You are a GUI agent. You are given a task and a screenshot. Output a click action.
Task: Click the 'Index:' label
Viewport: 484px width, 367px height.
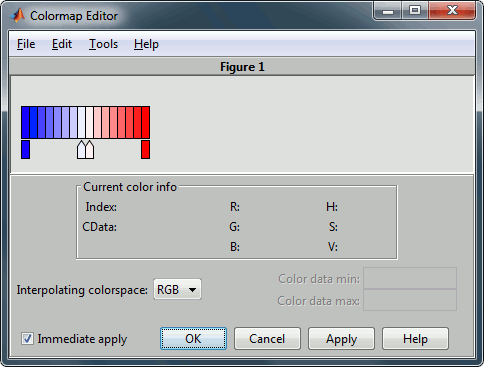tap(101, 207)
